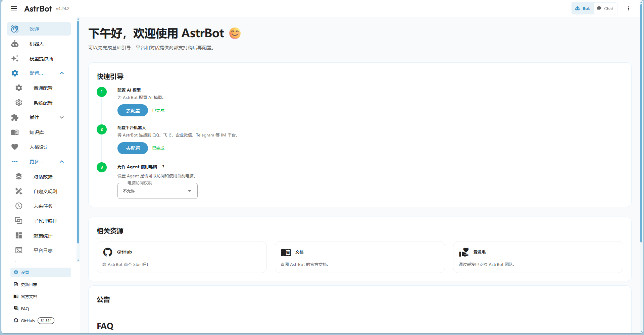
Task: Open 子代理编排 in sidebar
Action: [39, 221]
